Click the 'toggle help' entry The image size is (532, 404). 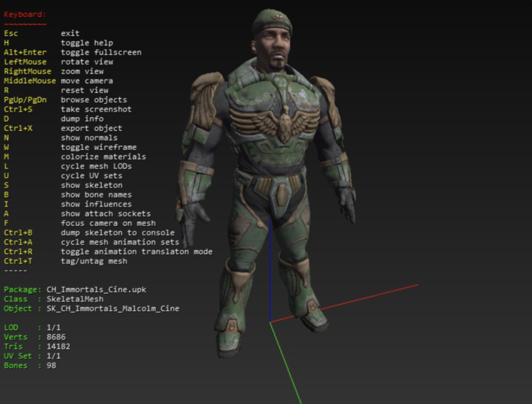[x=85, y=43]
